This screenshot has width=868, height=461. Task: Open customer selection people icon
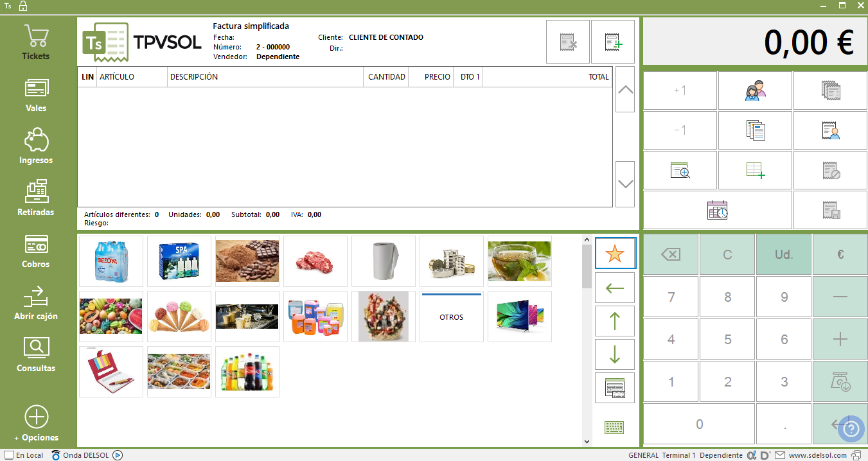(x=756, y=91)
